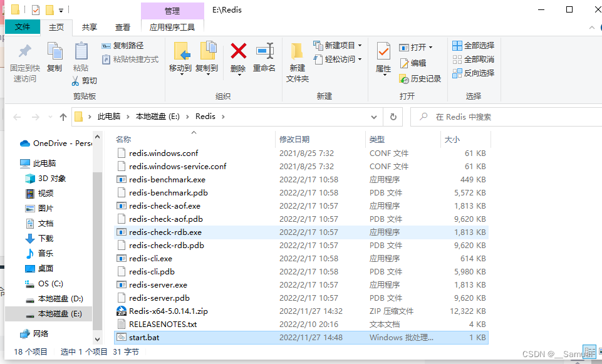
Task: Select redis-benchmark.pdb file
Action: pyautogui.click(x=301, y=193)
